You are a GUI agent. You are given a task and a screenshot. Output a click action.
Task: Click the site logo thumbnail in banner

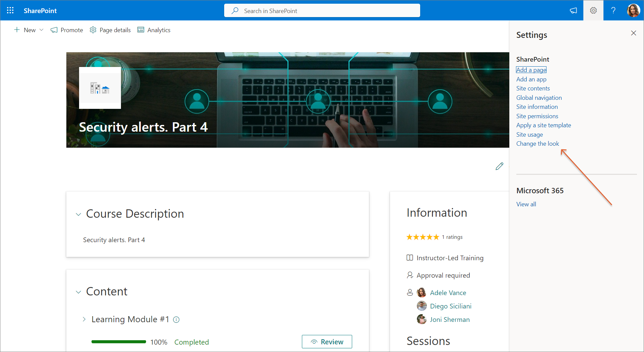100,88
